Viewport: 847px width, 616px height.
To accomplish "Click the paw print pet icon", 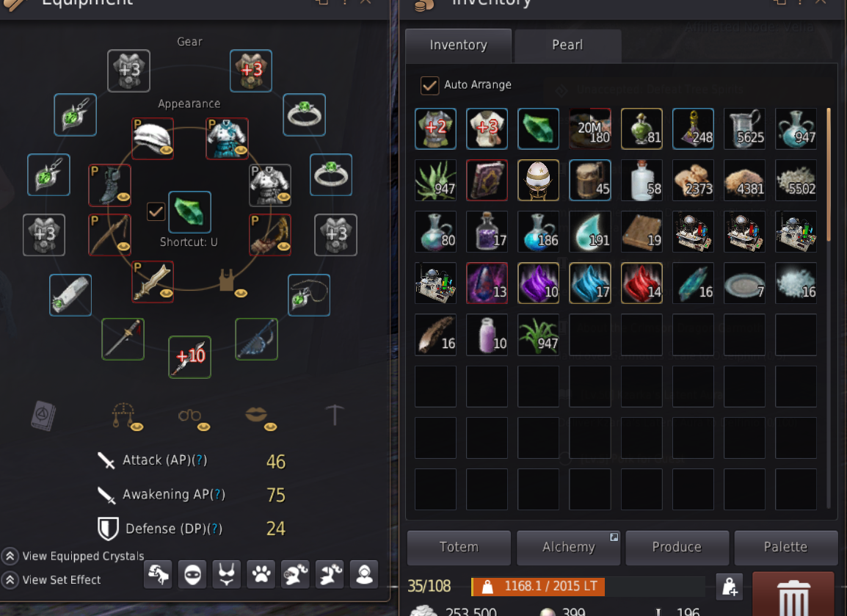I will pyautogui.click(x=261, y=574).
